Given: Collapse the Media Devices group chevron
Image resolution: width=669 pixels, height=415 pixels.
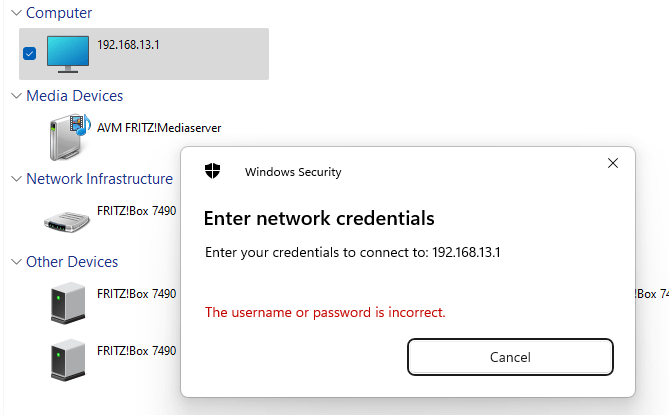Looking at the screenshot, I should coord(16,96).
